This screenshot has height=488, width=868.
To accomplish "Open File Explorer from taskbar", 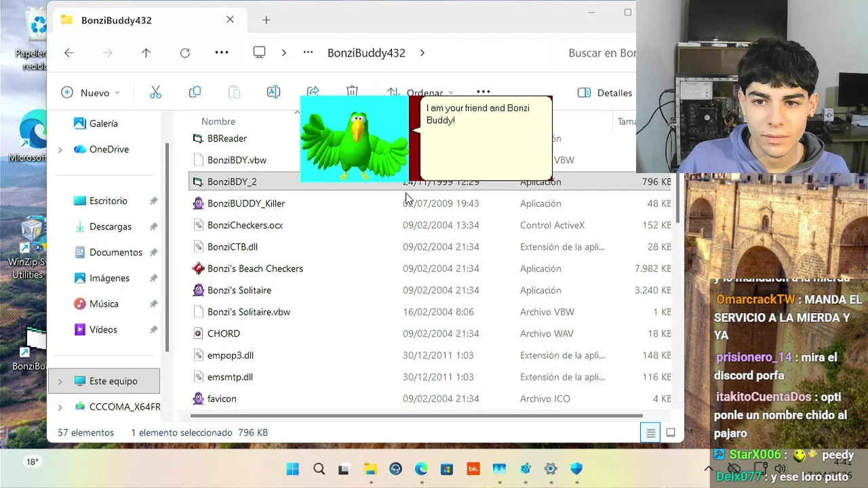I will coord(370,469).
